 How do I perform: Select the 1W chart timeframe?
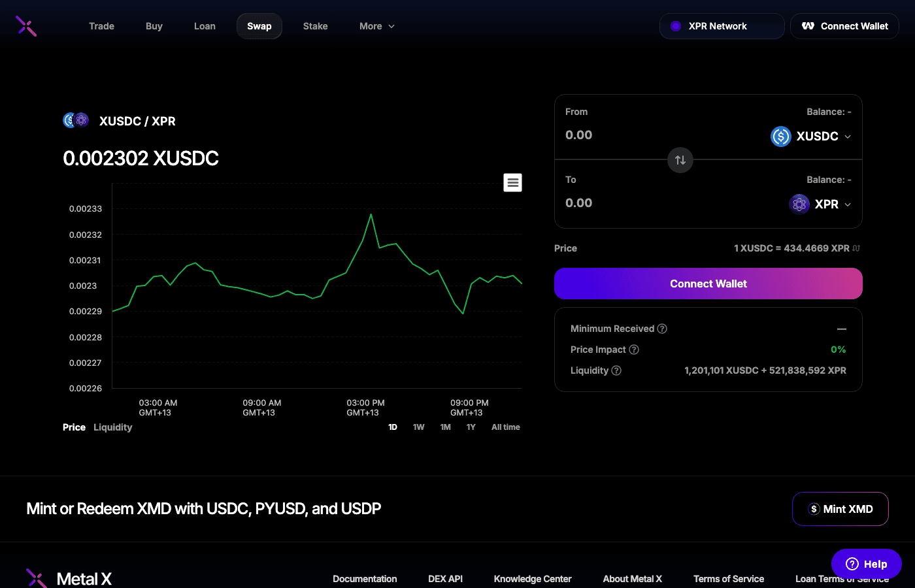coord(418,427)
